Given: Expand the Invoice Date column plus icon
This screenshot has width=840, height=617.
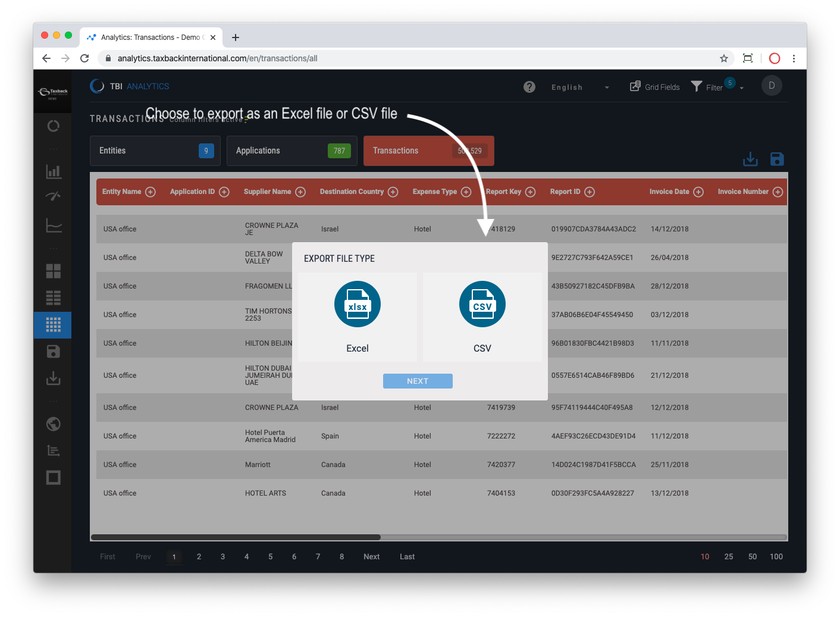Looking at the screenshot, I should (698, 192).
